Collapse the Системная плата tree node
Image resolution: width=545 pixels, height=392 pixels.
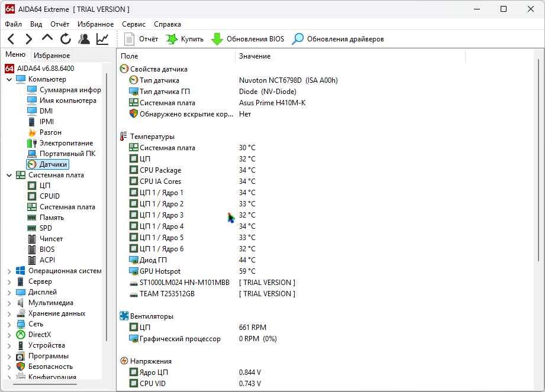pyautogui.click(x=9, y=176)
